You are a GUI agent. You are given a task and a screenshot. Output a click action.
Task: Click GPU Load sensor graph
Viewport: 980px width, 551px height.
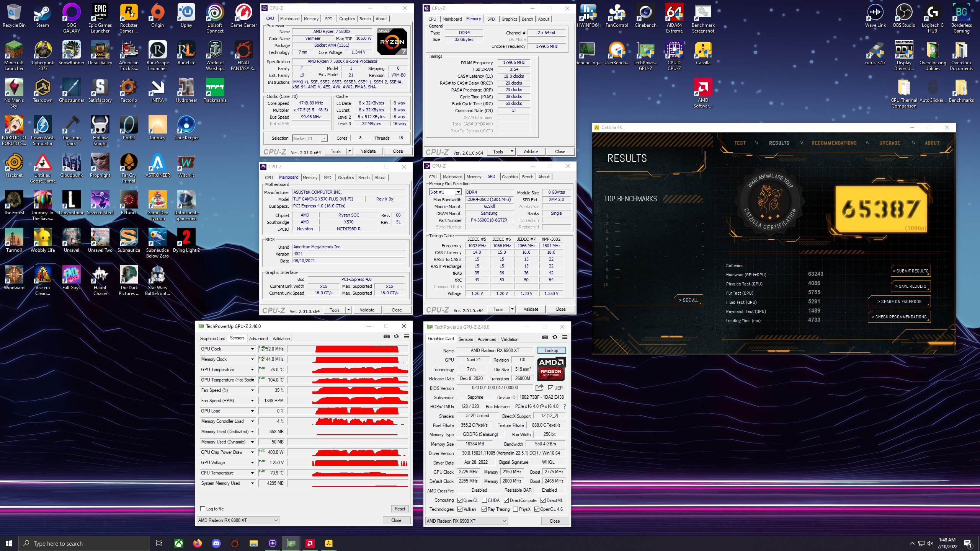(x=348, y=411)
